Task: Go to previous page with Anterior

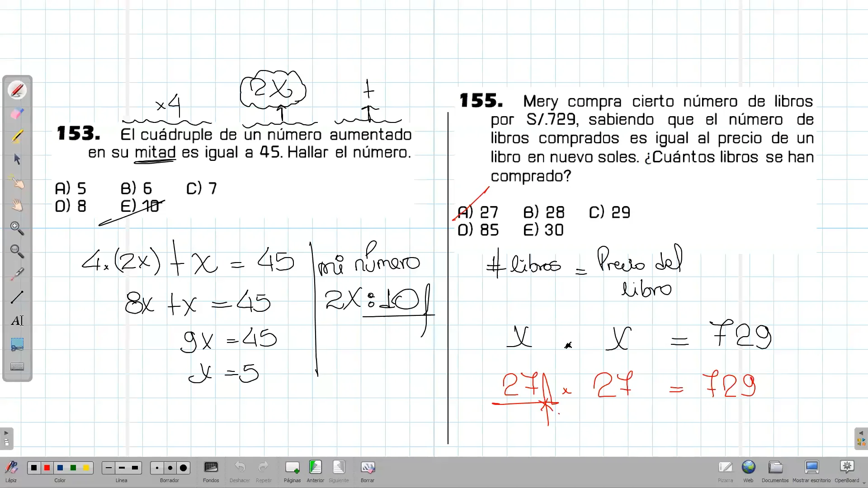Action: 316,471
